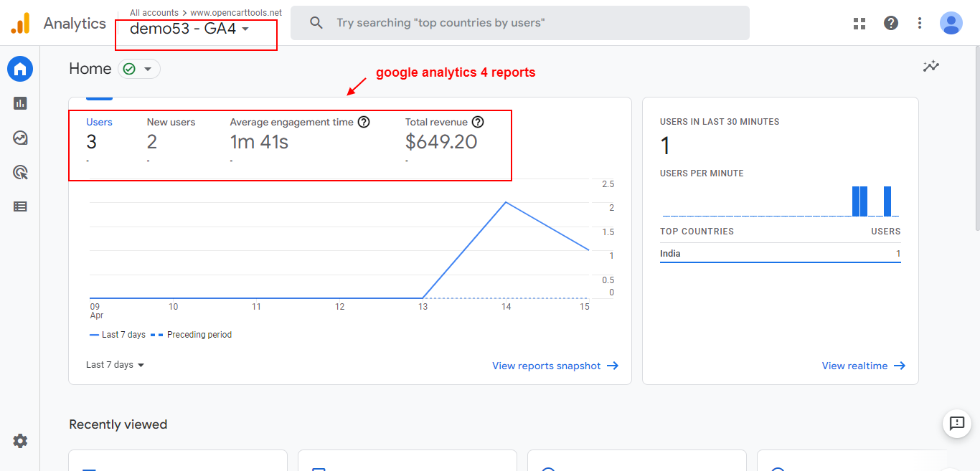Select the Users metric tab
This screenshot has height=471, width=980.
99,141
